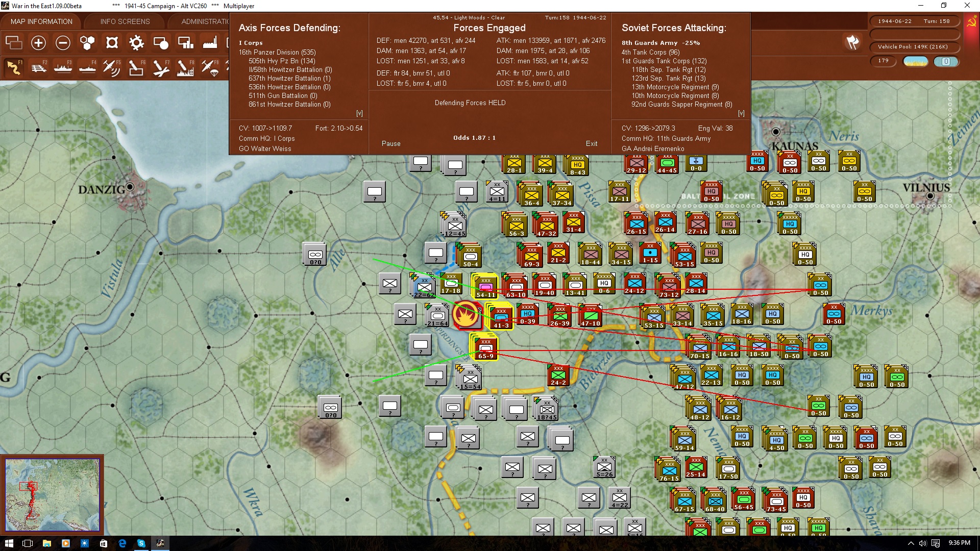980x551 pixels.
Task: Click the 16th Panzer Division entry
Action: point(277,52)
